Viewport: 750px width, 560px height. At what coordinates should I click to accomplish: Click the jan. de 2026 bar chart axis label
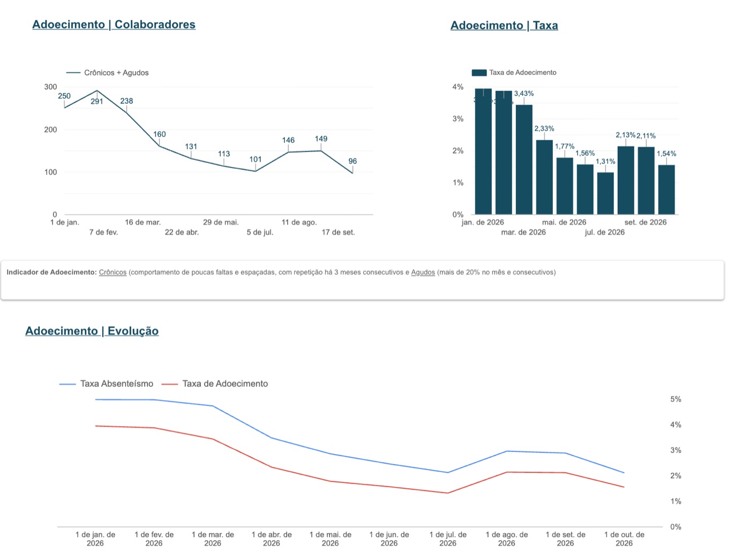tap(483, 222)
